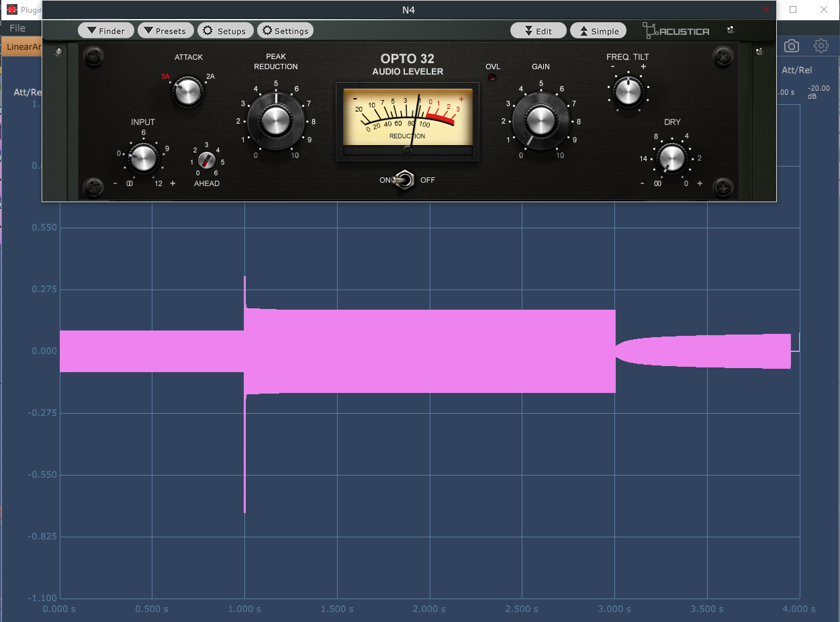Click the REDUCTION label on the meter
The width and height of the screenshot is (840, 622).
[407, 136]
